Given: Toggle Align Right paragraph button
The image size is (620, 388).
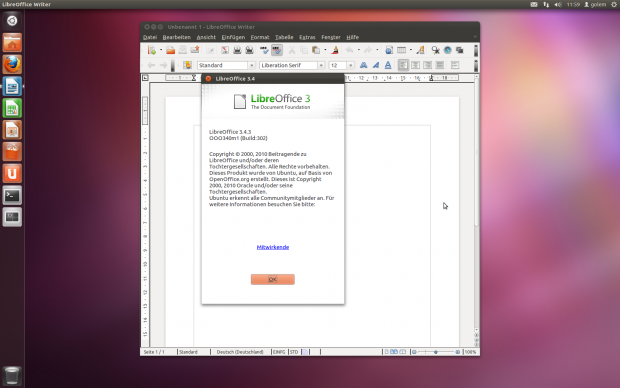Looking at the screenshot, I should [427, 65].
